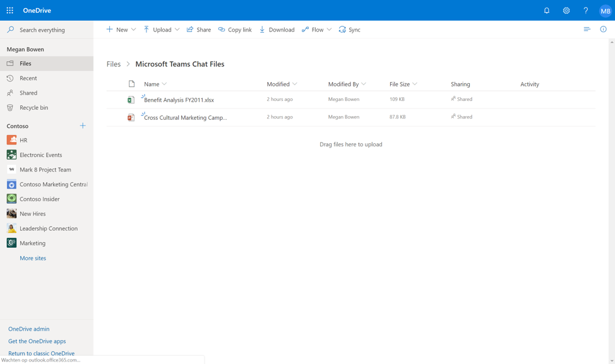The image size is (615, 364).
Task: Click the Search everything field
Action: (x=47, y=30)
